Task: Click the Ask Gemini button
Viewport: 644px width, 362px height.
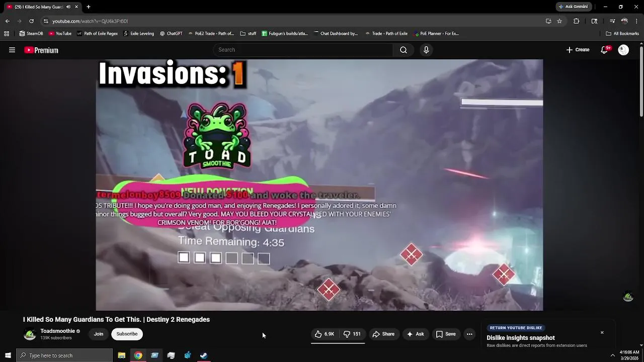Action: 573,7
